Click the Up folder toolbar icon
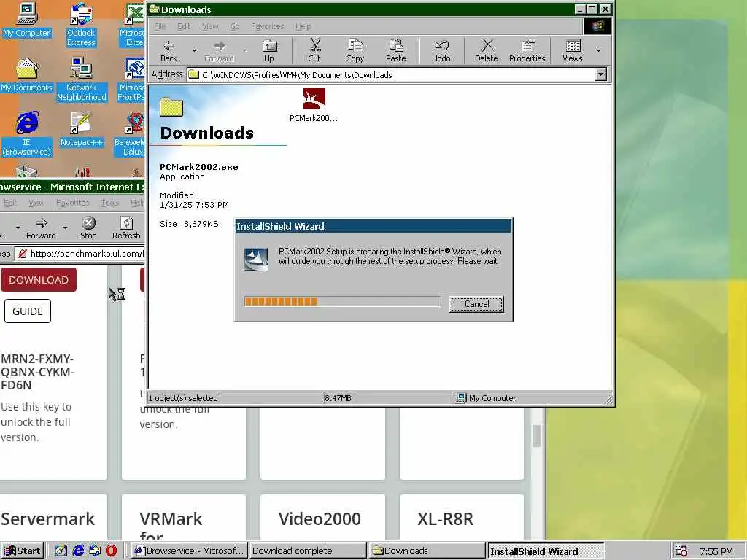747x560 pixels. pyautogui.click(x=269, y=50)
